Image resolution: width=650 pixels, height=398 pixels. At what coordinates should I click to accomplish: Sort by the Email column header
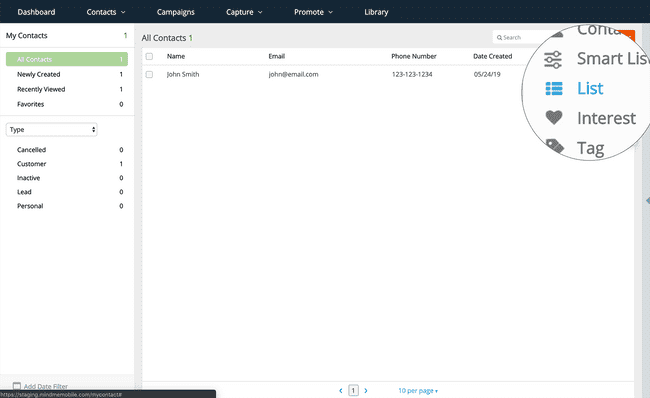(x=276, y=56)
